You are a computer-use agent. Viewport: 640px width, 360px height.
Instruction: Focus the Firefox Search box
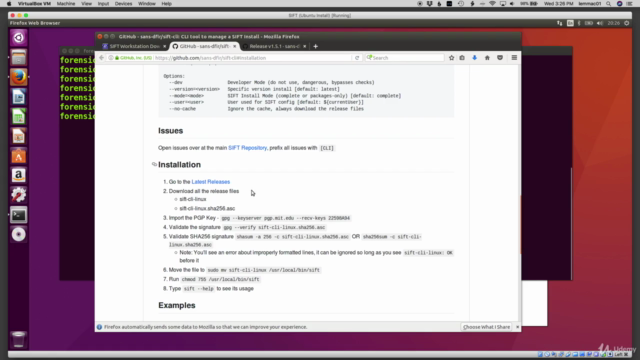(404, 58)
